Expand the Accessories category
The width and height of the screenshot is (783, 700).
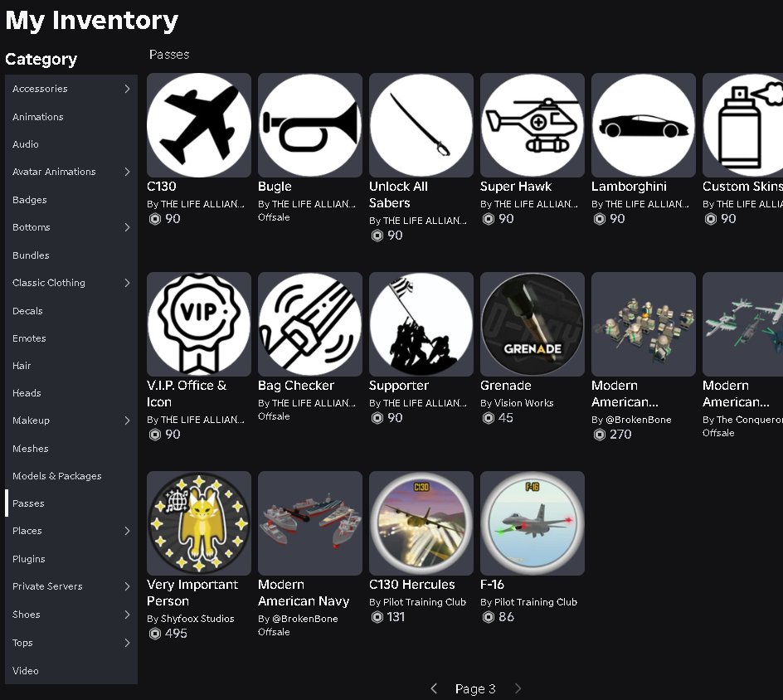tap(71, 89)
